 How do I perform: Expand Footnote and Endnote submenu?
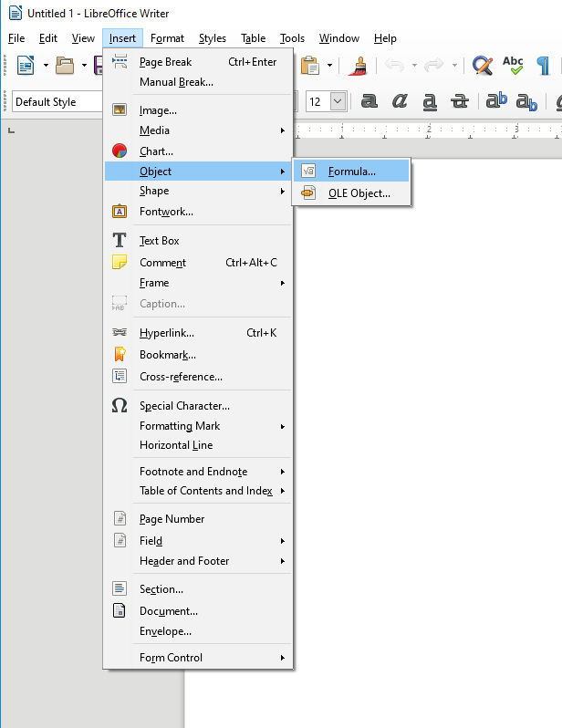point(198,472)
